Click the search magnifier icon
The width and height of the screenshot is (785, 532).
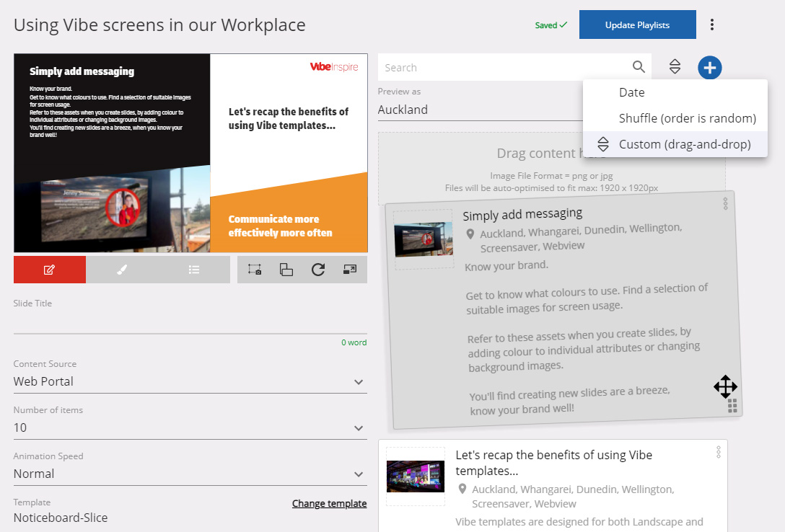[x=639, y=67]
